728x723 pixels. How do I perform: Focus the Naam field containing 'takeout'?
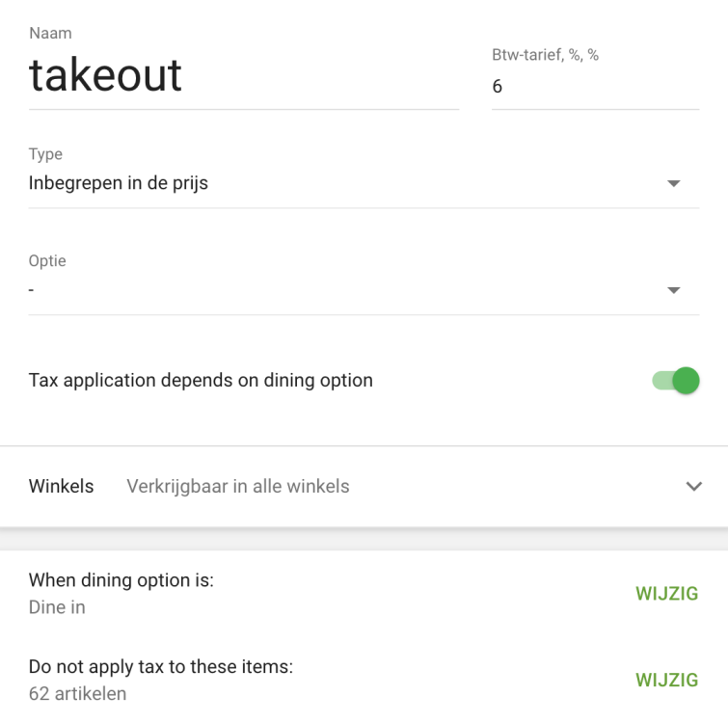(243, 75)
